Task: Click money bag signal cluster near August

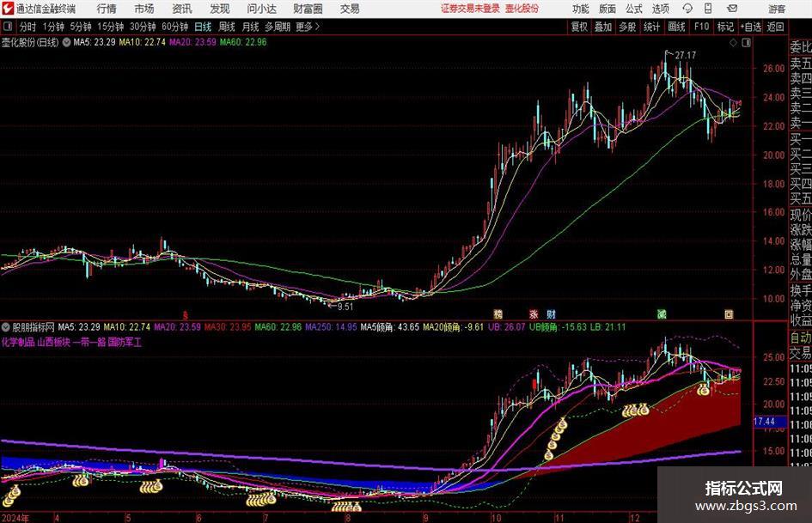Action: (x=346, y=506)
